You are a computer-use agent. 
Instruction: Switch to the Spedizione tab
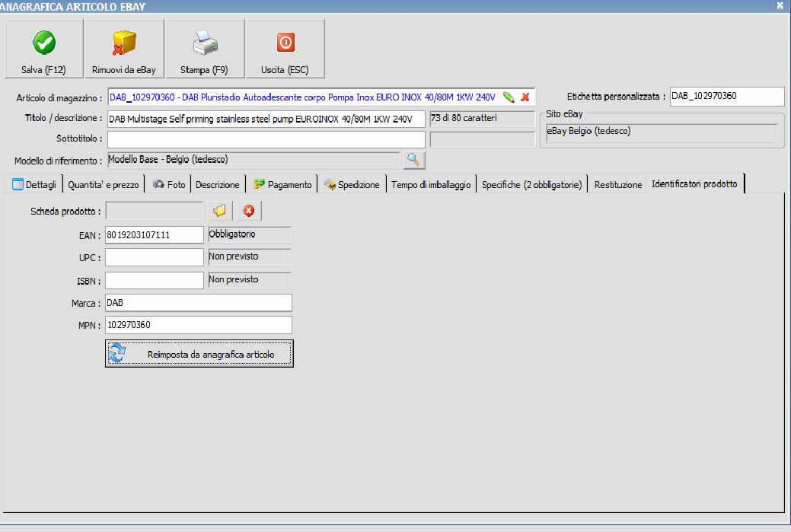(352, 184)
